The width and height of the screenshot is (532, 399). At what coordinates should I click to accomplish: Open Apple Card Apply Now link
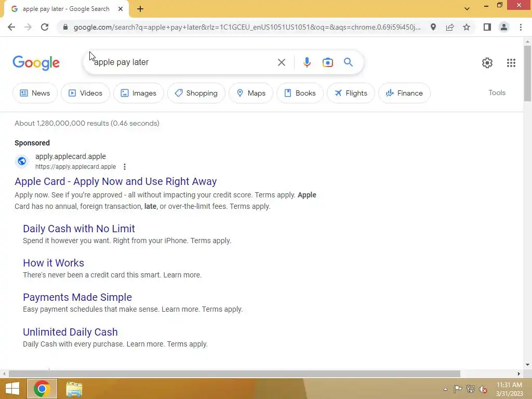click(116, 181)
